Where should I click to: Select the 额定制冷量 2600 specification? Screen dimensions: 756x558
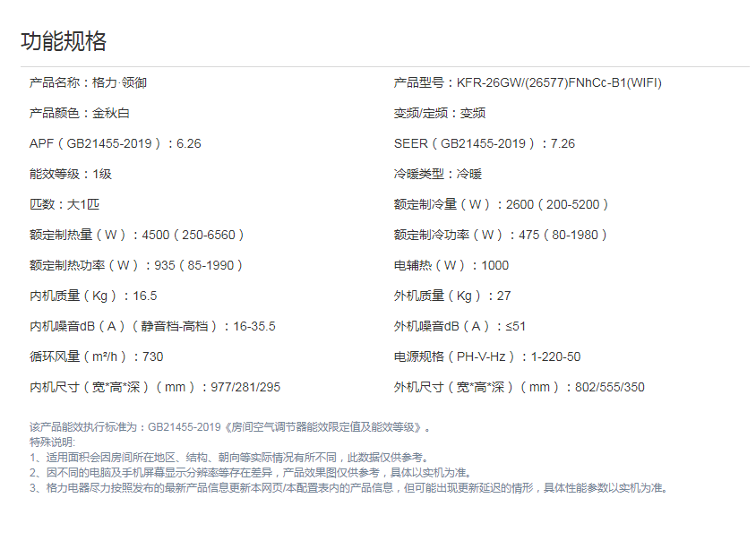point(501,204)
